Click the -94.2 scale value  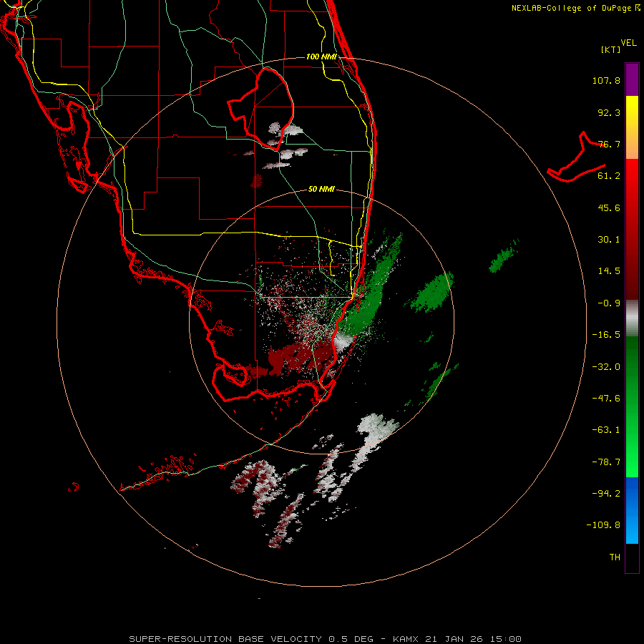click(606, 494)
